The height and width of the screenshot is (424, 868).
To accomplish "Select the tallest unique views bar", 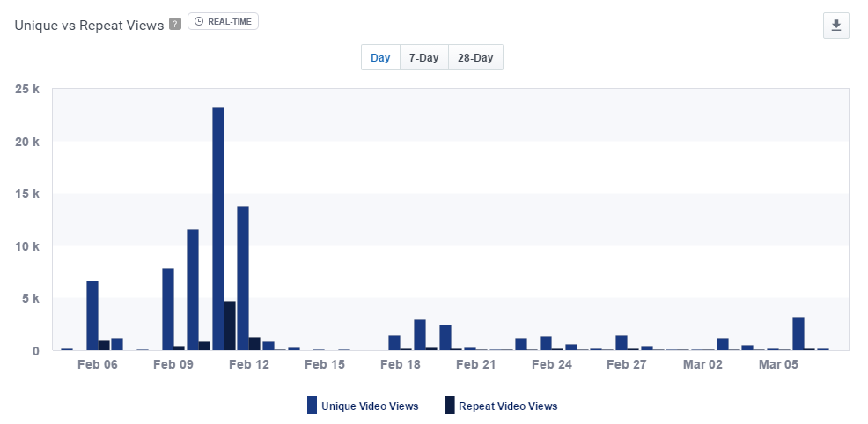I will [218, 229].
